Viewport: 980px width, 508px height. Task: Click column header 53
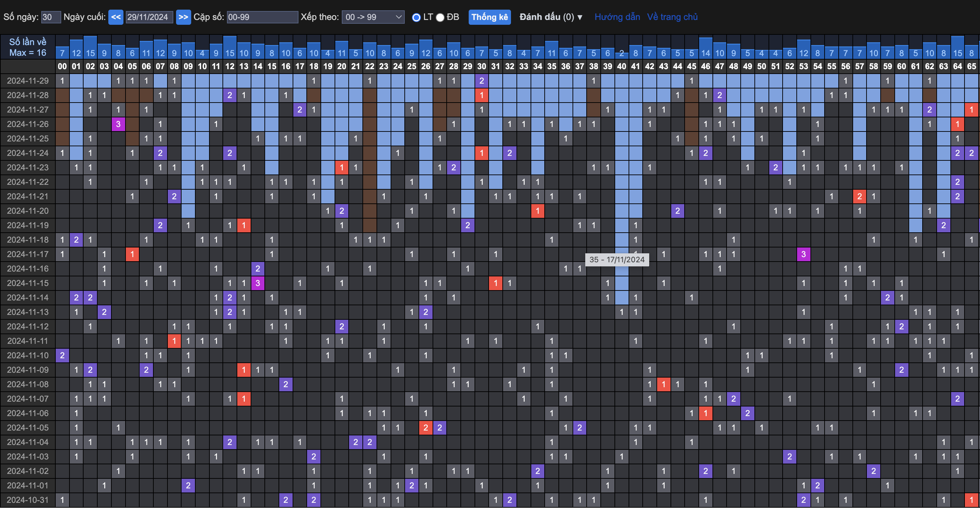804,66
